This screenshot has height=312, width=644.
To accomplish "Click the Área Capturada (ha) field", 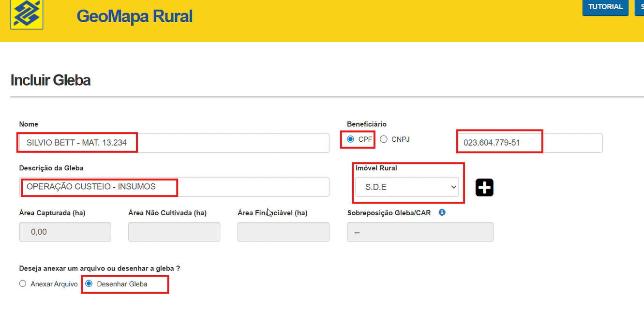I will click(x=65, y=232).
